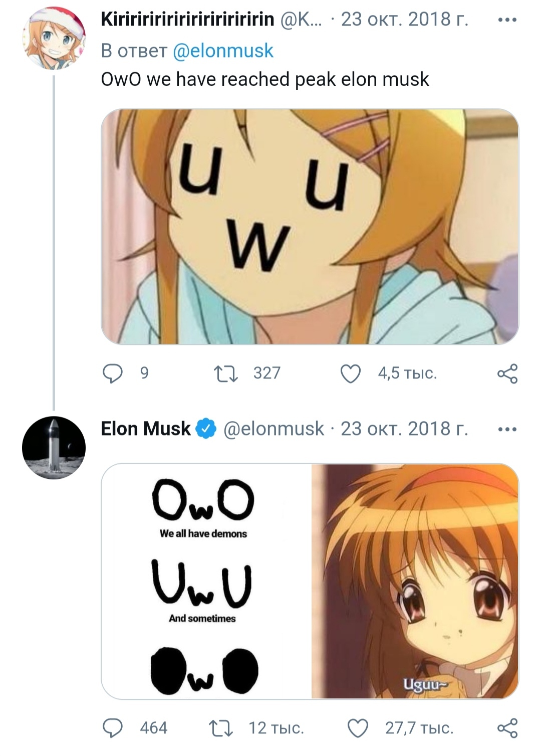This screenshot has width=541, height=756.
Task: Open Kiririririn username at top
Action: click(x=187, y=20)
